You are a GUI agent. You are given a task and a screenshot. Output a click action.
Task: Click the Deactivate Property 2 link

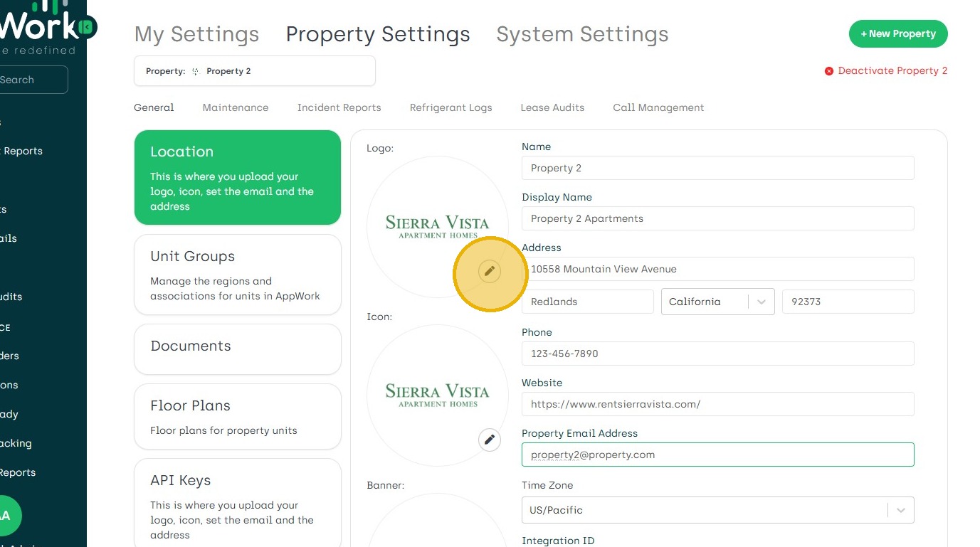point(892,71)
